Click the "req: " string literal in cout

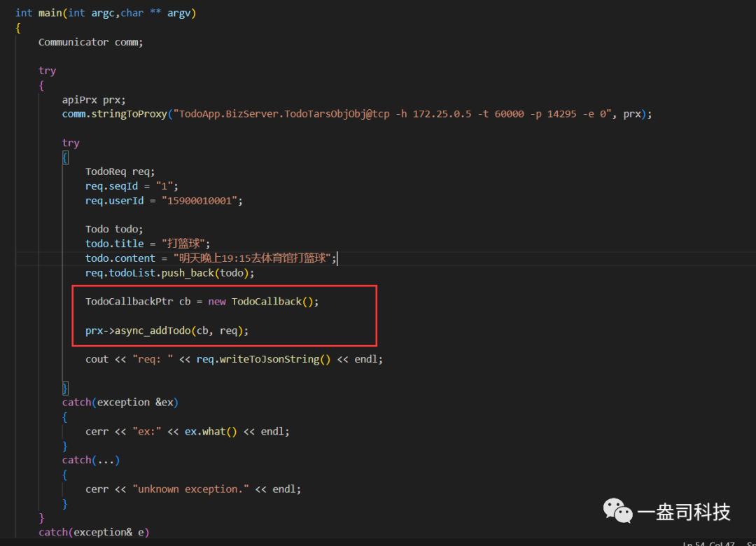coord(153,359)
